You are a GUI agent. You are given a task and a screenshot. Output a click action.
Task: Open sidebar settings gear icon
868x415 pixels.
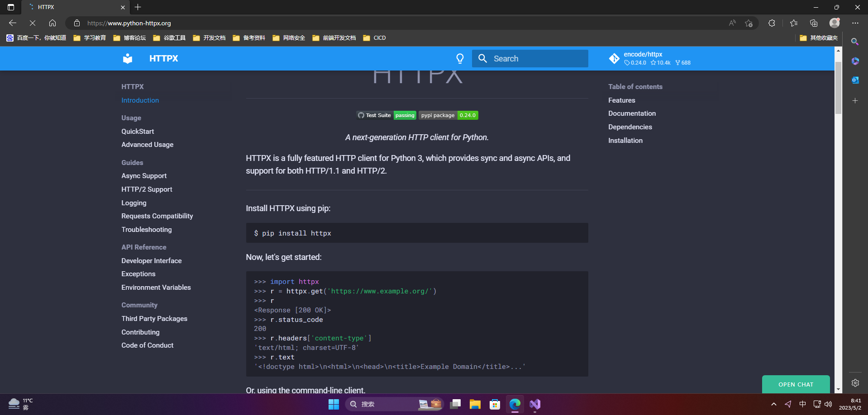pos(855,383)
